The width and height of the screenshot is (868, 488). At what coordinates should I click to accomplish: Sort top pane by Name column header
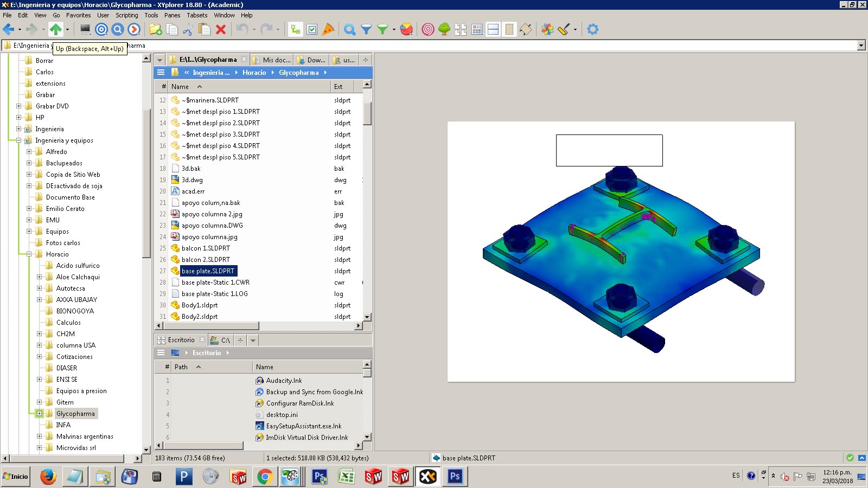click(250, 87)
